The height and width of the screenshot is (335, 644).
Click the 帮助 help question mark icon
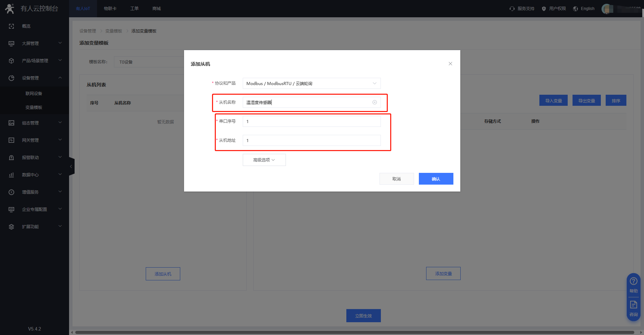[x=633, y=281]
